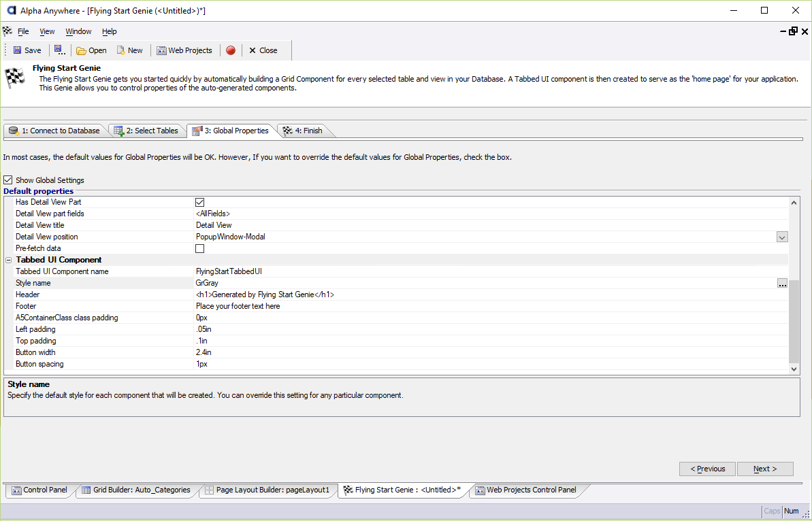Click the inner document restore icon
Image resolution: width=812 pixels, height=521 pixels.
pyautogui.click(x=794, y=31)
